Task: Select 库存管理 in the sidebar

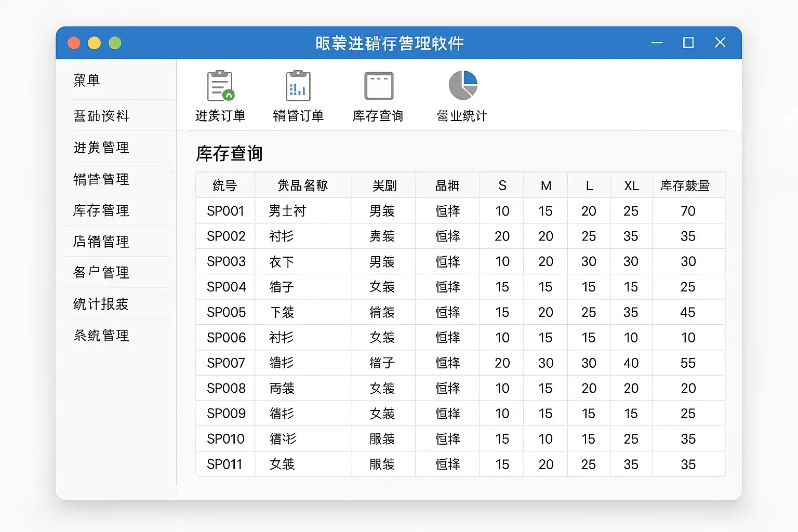Action: click(x=101, y=210)
